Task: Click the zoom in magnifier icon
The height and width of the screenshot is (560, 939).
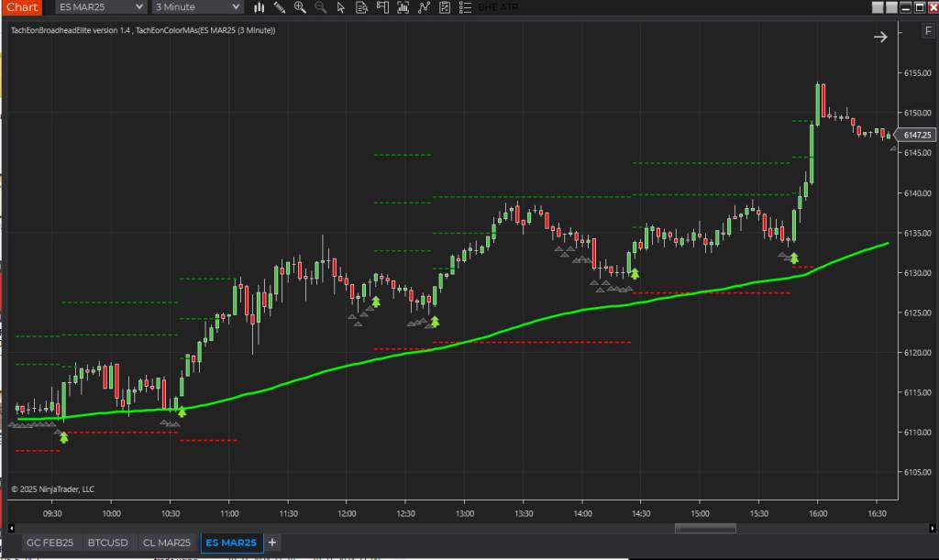Action: tap(300, 7)
